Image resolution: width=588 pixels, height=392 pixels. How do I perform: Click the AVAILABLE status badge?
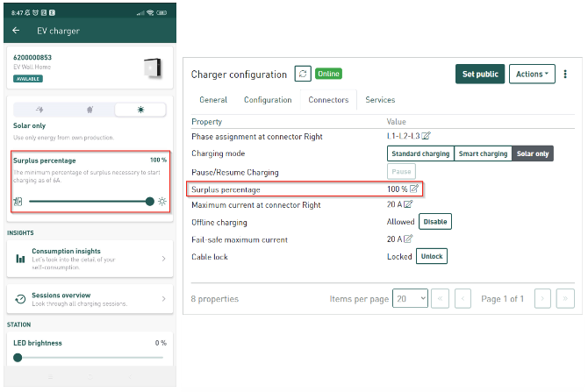(x=28, y=79)
